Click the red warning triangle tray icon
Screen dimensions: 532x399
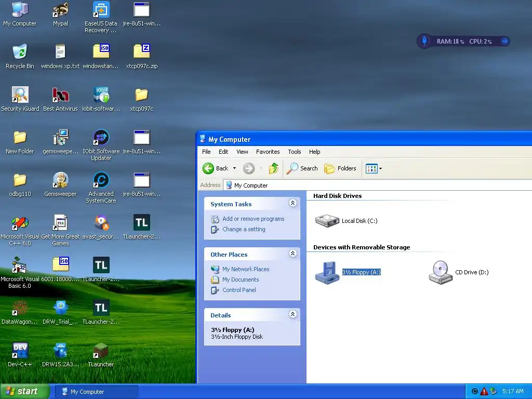click(x=484, y=392)
